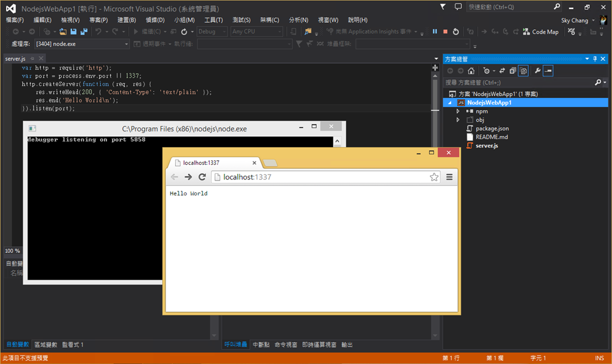Open the Chrome hamburger menu
This screenshot has height=364, width=612.
point(449,177)
